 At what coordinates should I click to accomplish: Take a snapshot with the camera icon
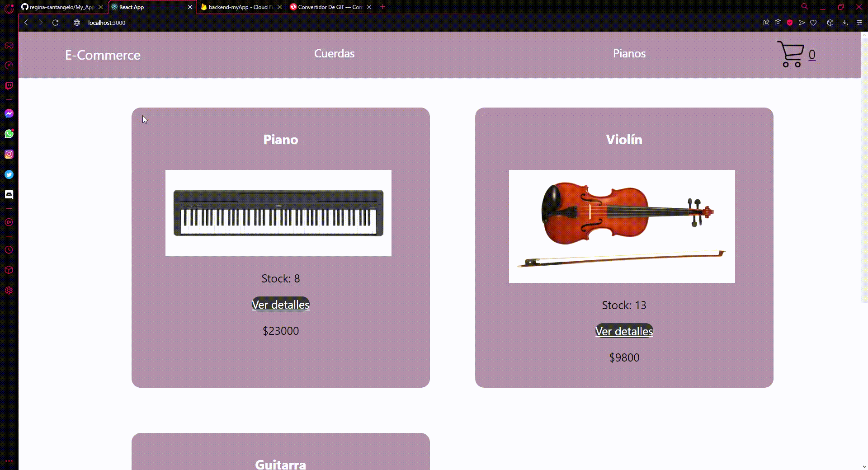(778, 23)
